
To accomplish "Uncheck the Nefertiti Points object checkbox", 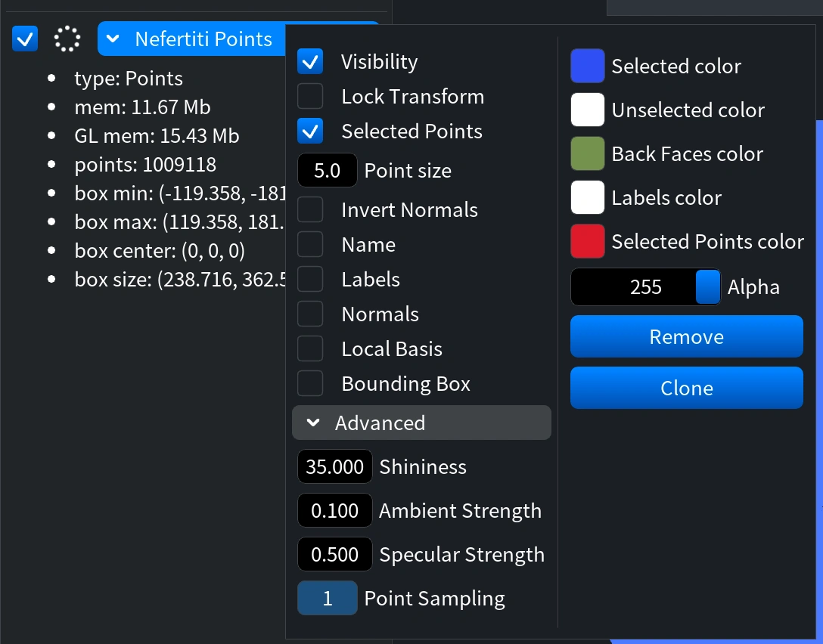I will pyautogui.click(x=25, y=39).
